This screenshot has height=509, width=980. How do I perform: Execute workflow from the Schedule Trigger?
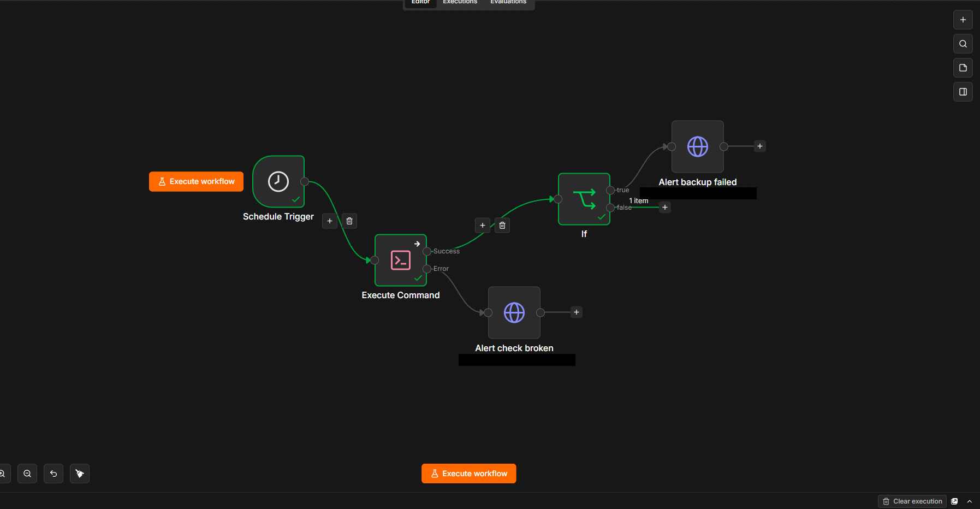point(197,181)
